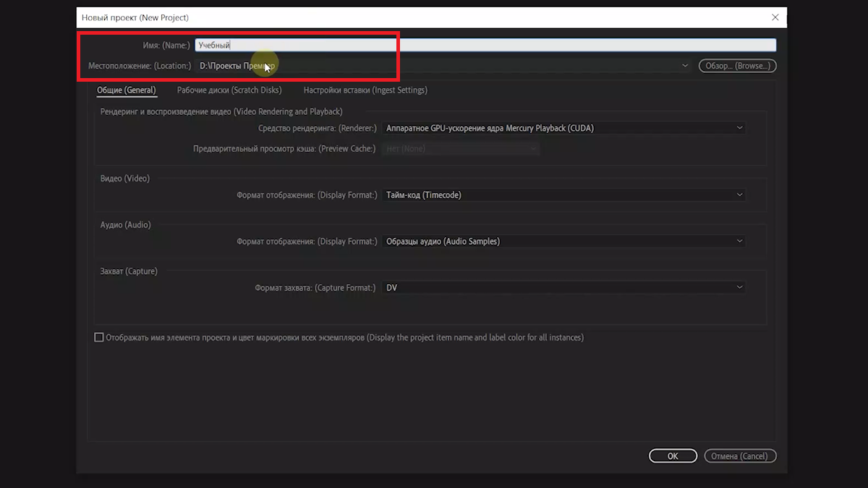Click the Renderer label text
Screen dimensions: 868x488
pyautogui.click(x=318, y=128)
